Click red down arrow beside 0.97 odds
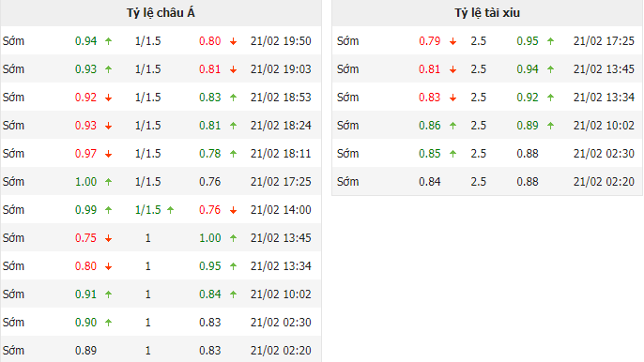 click(109, 154)
